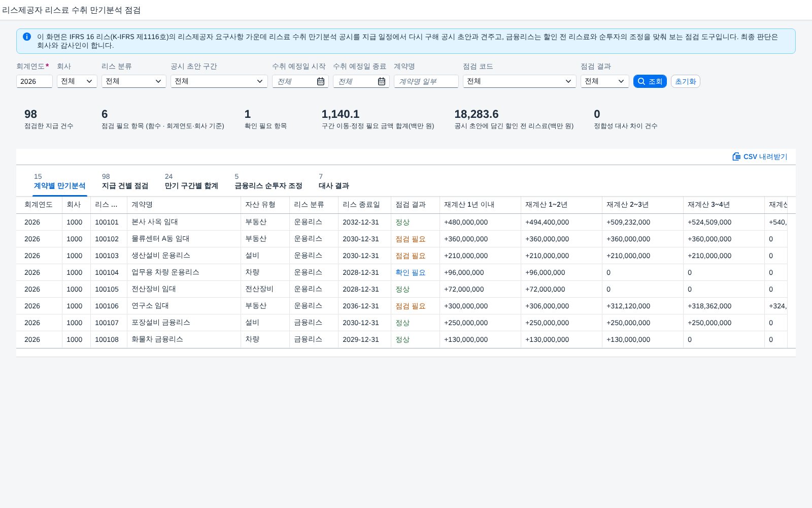Reset filters with the 초기화 button
Image resolution: width=812 pixels, height=508 pixels.
(x=685, y=81)
